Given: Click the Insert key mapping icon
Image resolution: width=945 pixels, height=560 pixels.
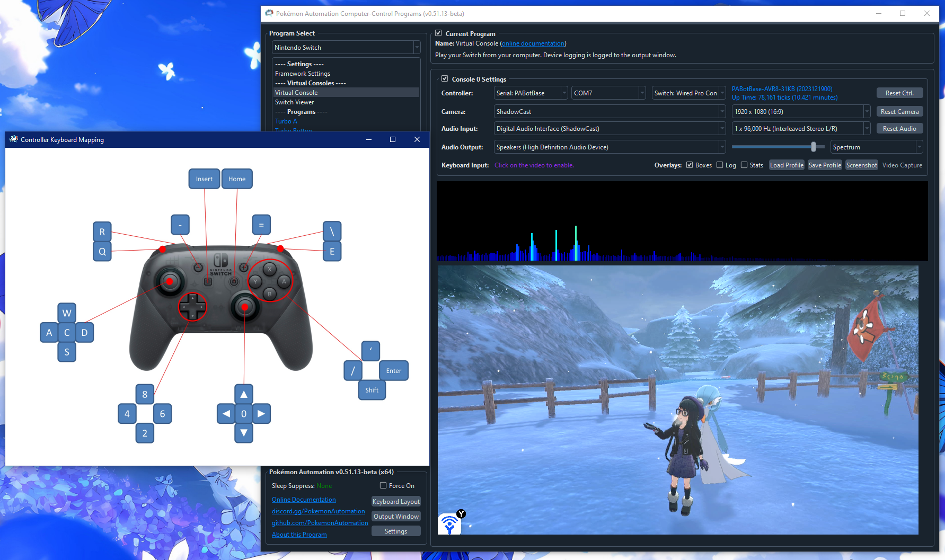Looking at the screenshot, I should (x=204, y=179).
